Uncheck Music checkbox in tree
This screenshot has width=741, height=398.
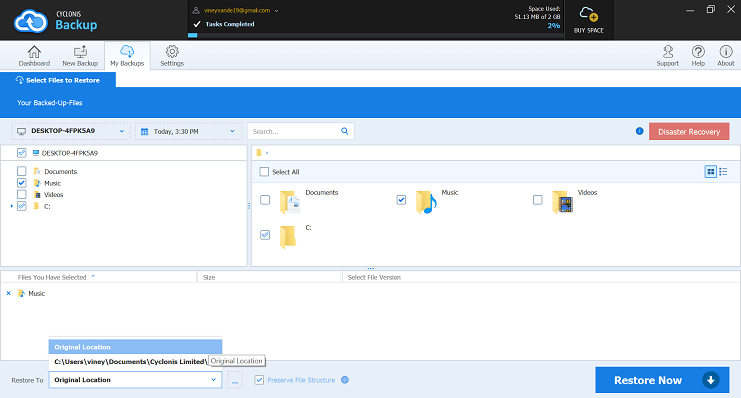[21, 183]
